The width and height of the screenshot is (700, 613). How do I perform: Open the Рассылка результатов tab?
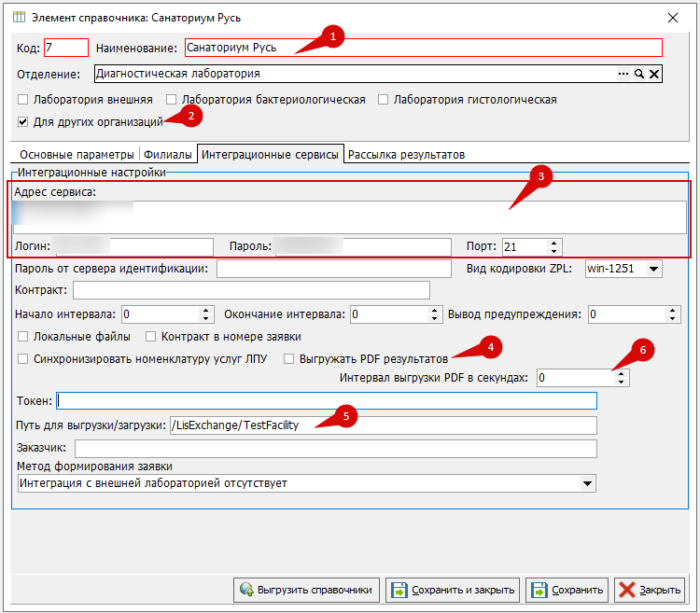(x=406, y=154)
